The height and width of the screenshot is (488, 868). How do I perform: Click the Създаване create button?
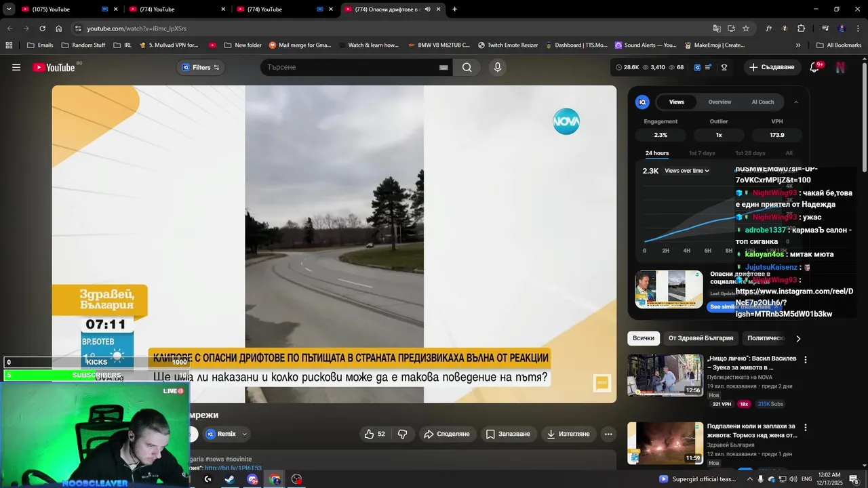pos(771,67)
